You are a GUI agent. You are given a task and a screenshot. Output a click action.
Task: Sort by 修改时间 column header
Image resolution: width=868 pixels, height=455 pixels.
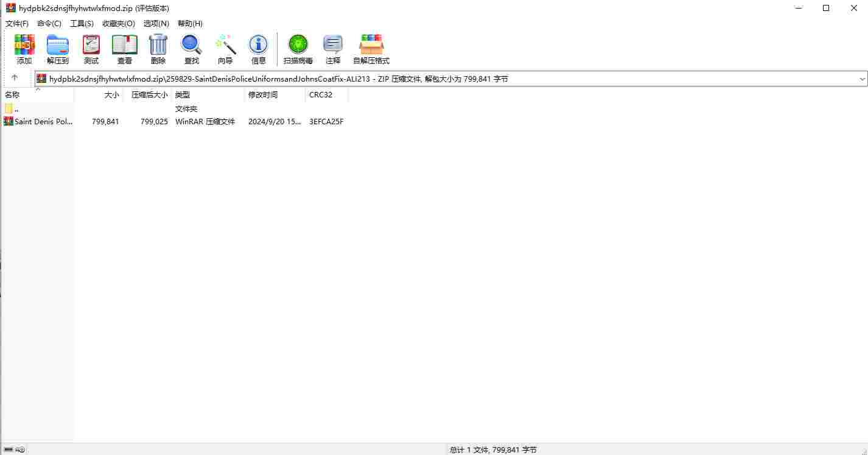275,95
